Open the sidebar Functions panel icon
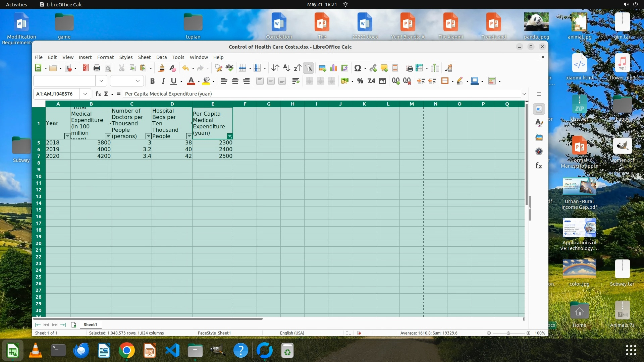Viewport: 644px width, 362px height. point(539,166)
